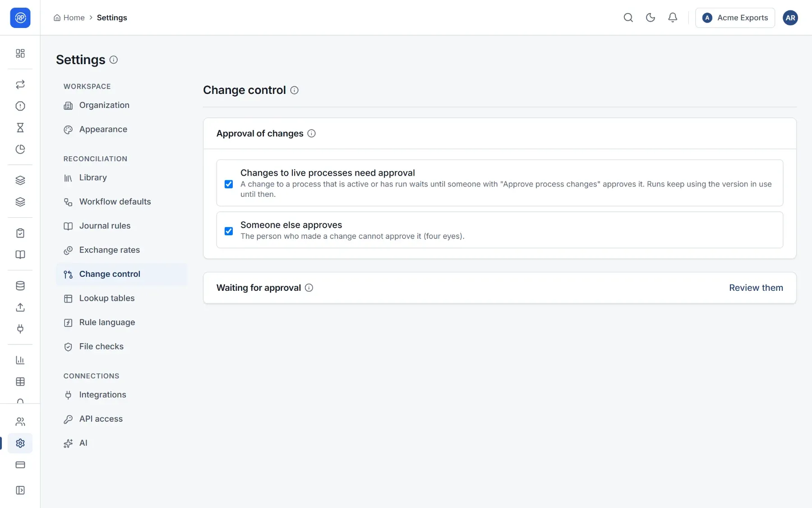Open the table grid icon in the left rail
The height and width of the screenshot is (508, 812).
pos(20,382)
